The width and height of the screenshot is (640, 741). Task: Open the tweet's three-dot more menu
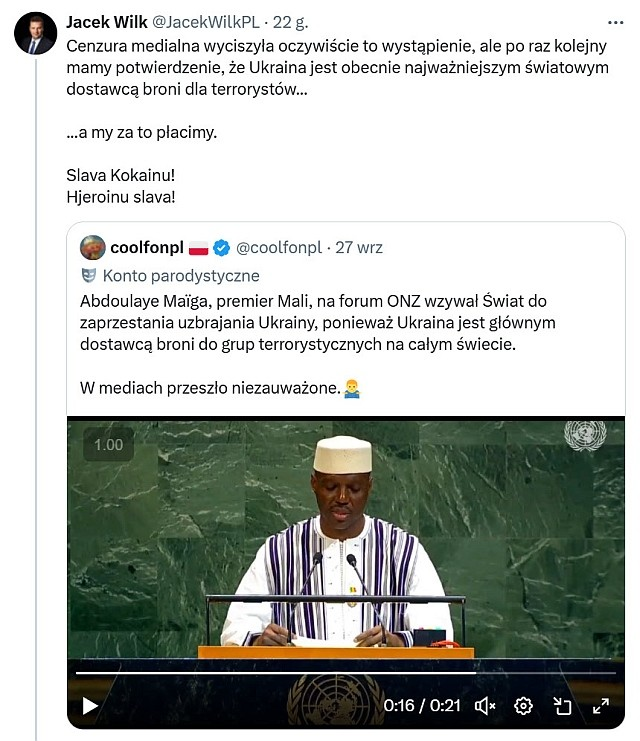[x=614, y=21]
